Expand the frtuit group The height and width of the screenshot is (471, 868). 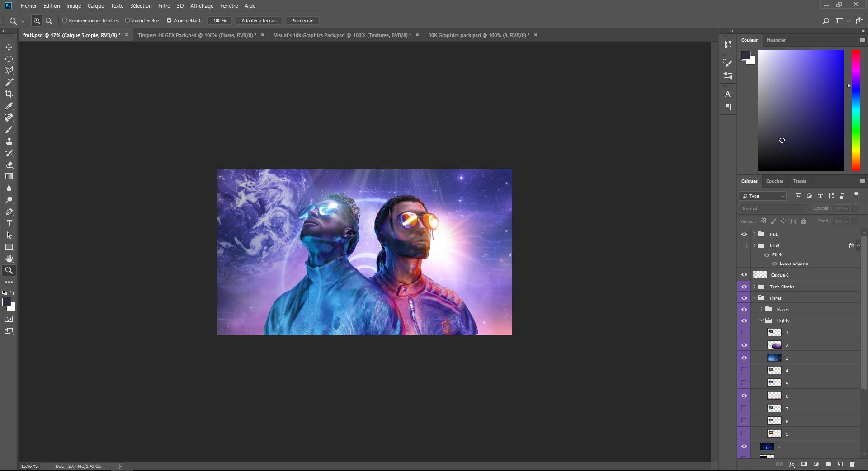754,245
